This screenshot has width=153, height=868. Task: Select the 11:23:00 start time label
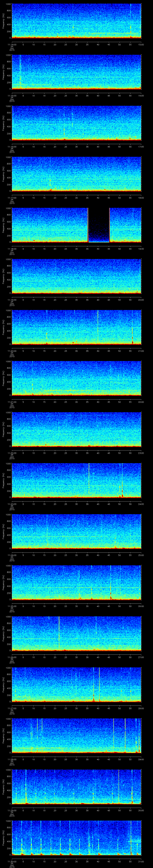(x=12, y=504)
